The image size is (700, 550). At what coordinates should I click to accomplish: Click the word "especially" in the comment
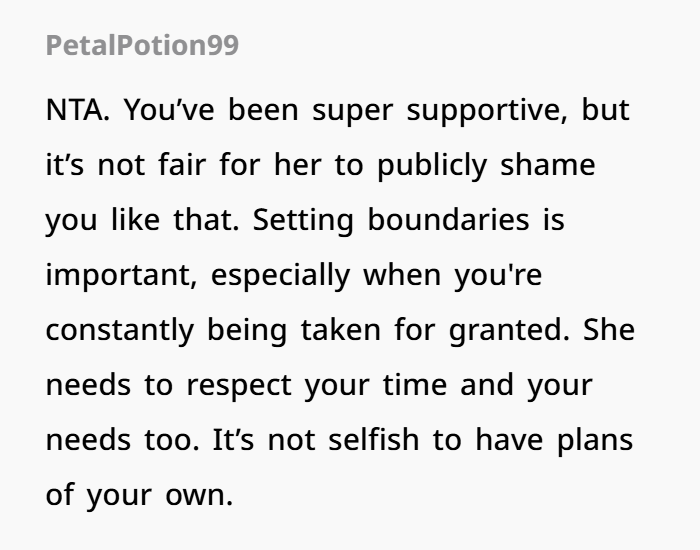(x=280, y=276)
